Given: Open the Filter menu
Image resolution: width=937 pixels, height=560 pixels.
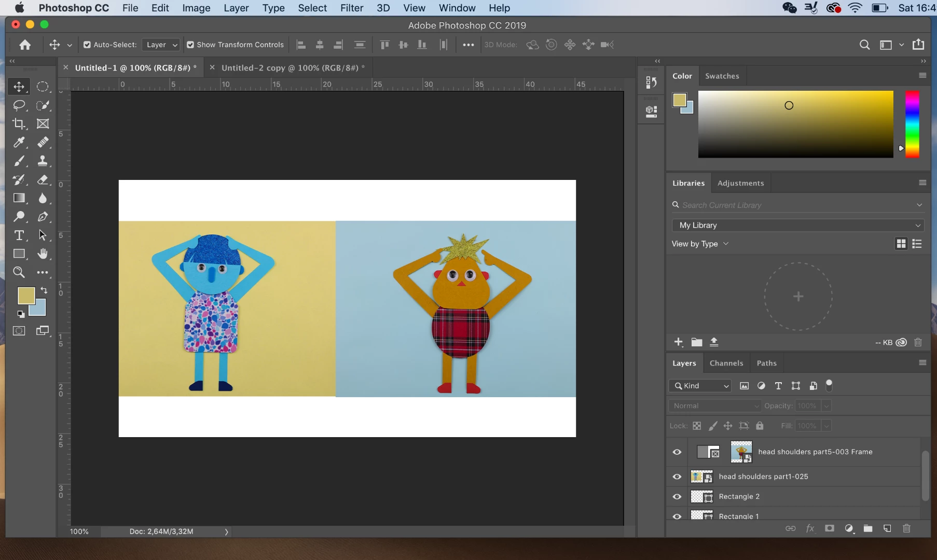Looking at the screenshot, I should pyautogui.click(x=351, y=8).
